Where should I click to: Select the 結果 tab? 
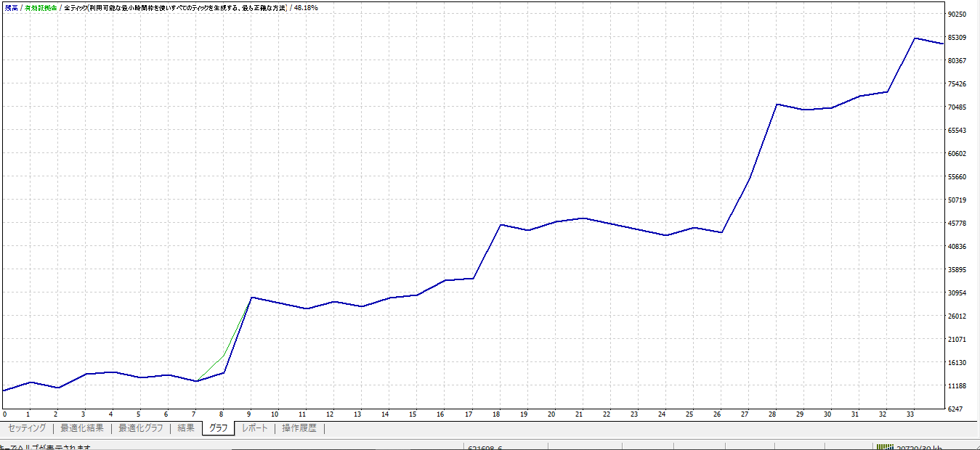point(186,428)
